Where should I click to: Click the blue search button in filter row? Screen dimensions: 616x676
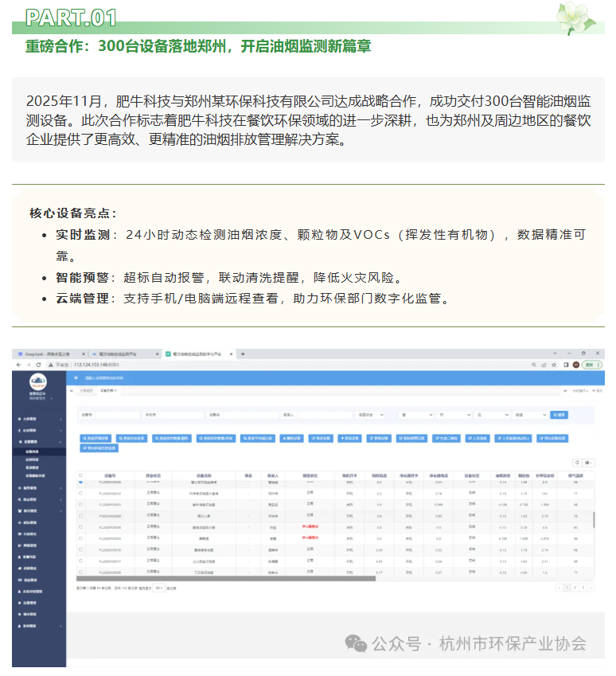(559, 415)
